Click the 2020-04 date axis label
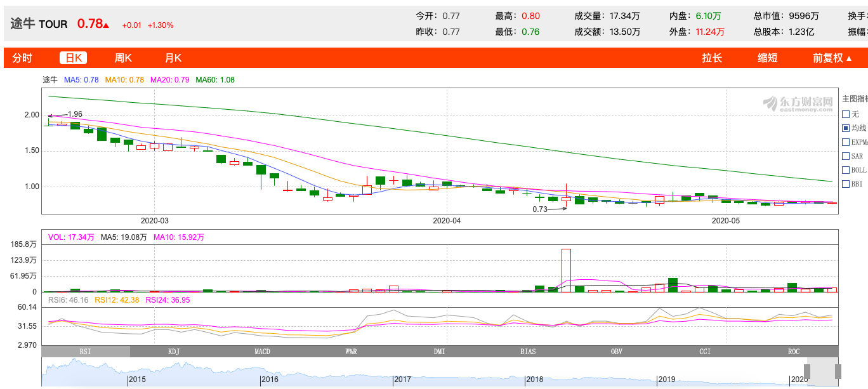The image size is (868, 389). [447, 221]
